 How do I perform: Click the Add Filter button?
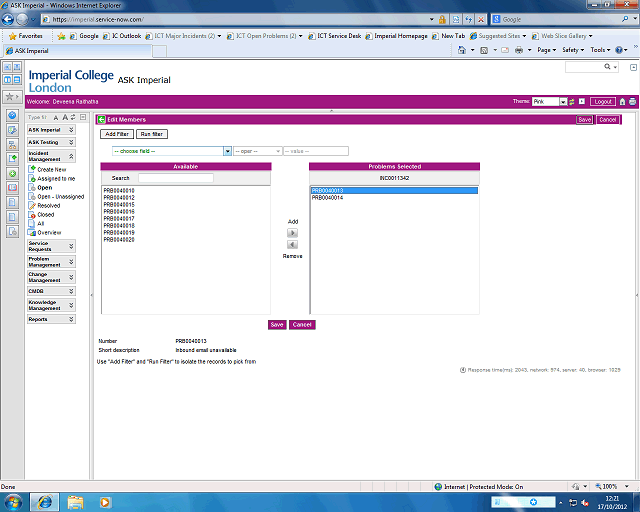[x=117, y=134]
